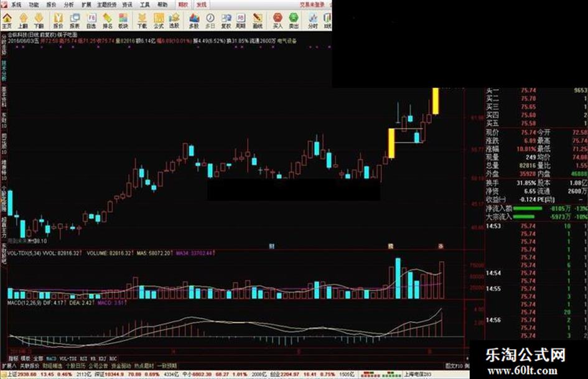Click the 复权 adjust-price icon
The image size is (588, 379).
click(226, 21)
